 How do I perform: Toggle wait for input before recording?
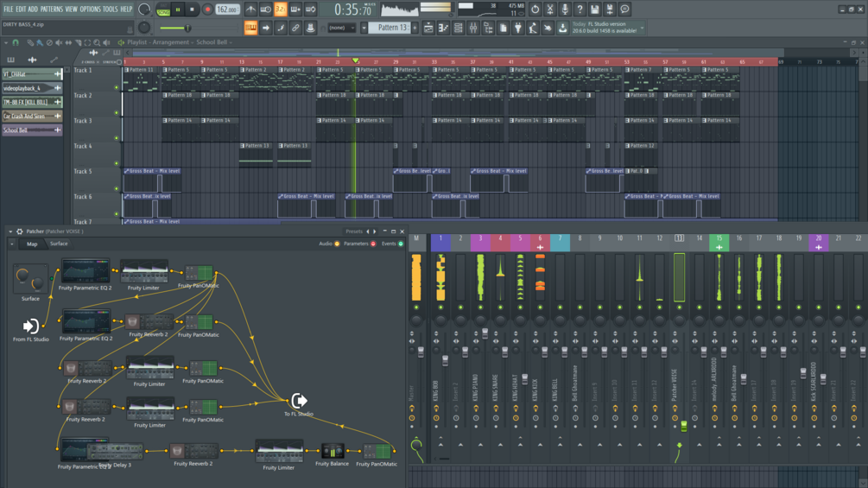coord(266,10)
